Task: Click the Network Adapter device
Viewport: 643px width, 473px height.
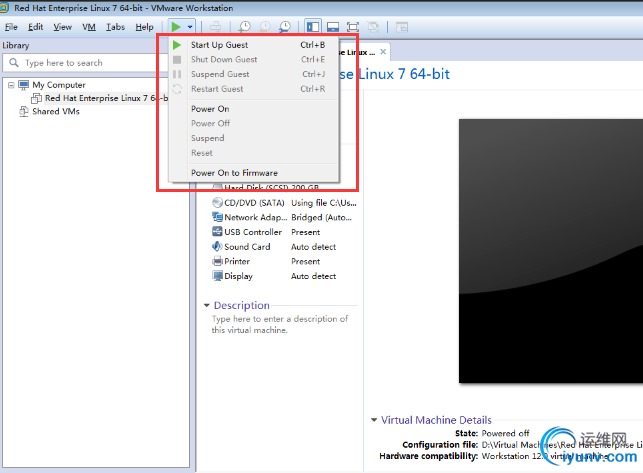Action: click(x=255, y=217)
